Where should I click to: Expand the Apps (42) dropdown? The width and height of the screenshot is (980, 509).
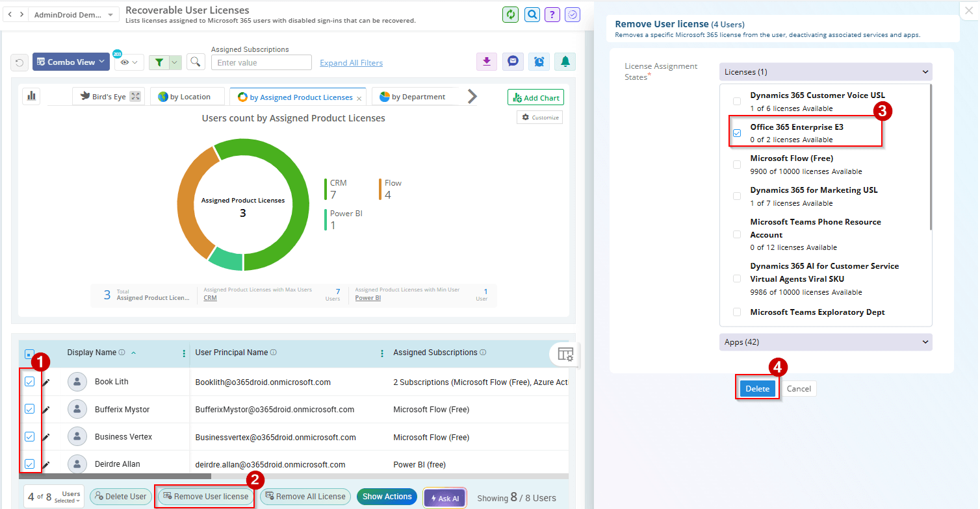click(x=825, y=342)
